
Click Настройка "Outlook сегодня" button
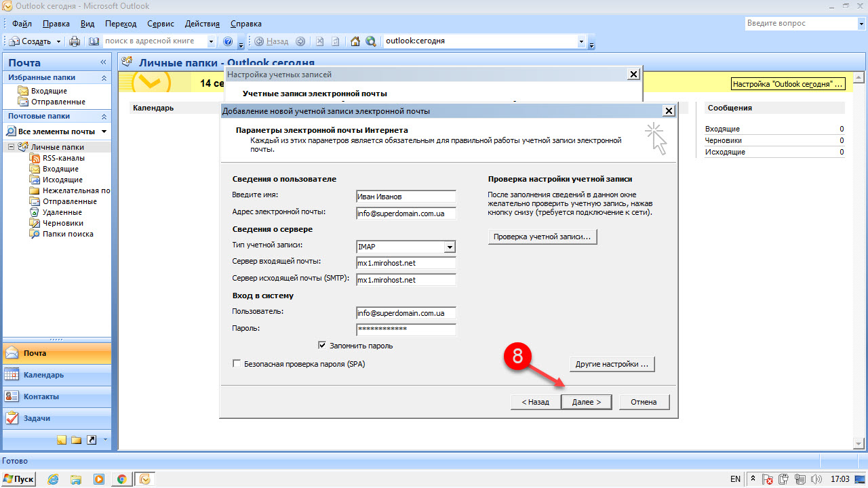789,84
